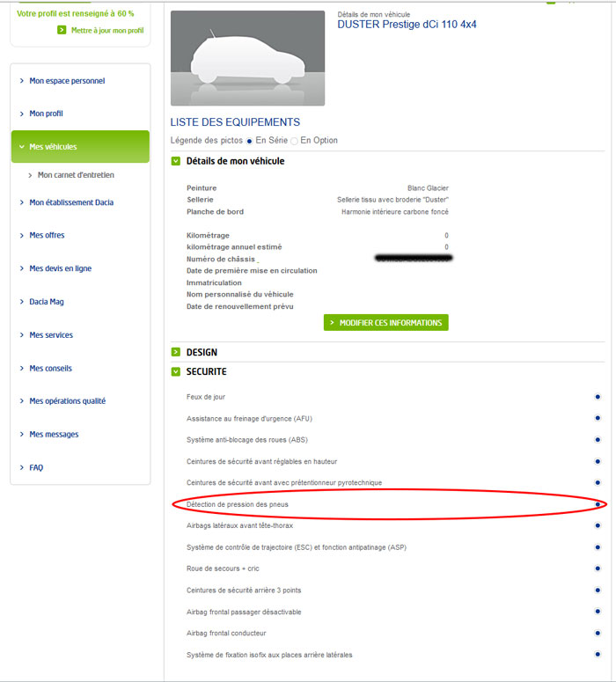Click the dot for ESC and ASP row
The image size is (616, 682).
pyautogui.click(x=598, y=547)
